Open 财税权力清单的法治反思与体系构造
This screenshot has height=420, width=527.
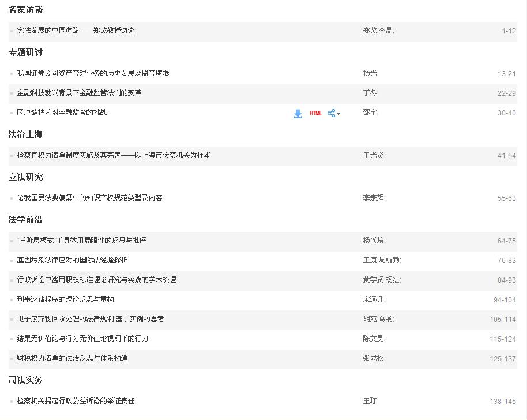pos(72,358)
